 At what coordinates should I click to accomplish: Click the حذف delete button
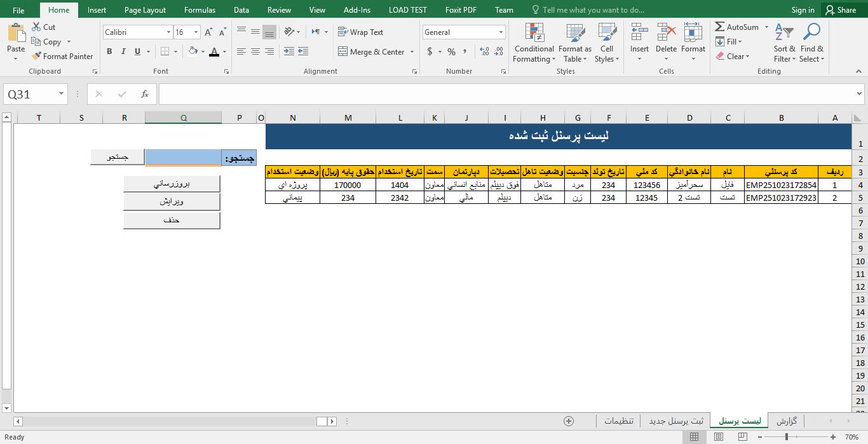172,220
